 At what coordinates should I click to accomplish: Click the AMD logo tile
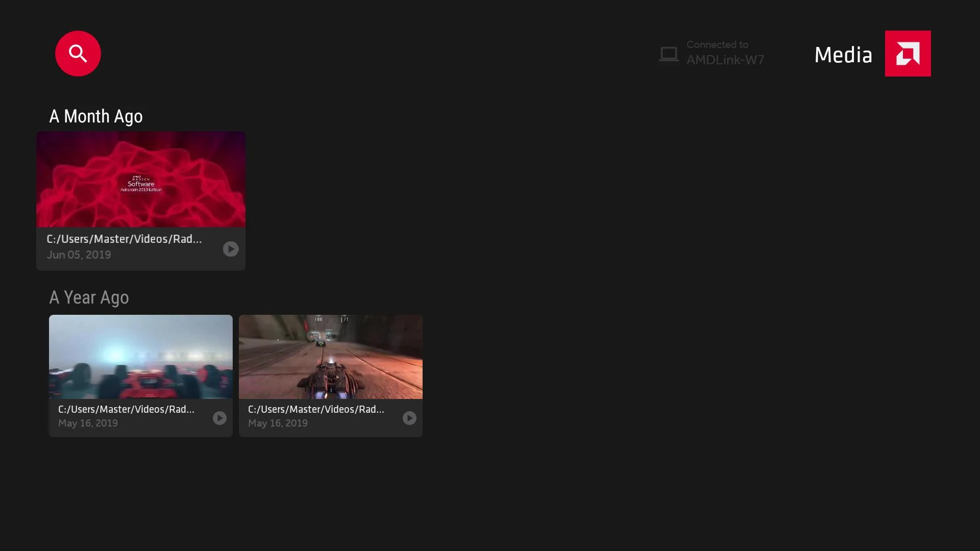(908, 54)
